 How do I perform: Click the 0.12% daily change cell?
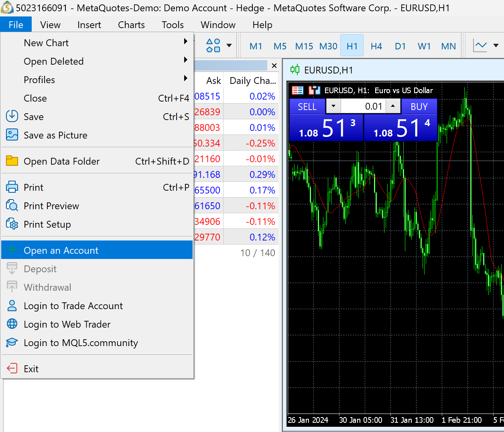tap(251, 237)
